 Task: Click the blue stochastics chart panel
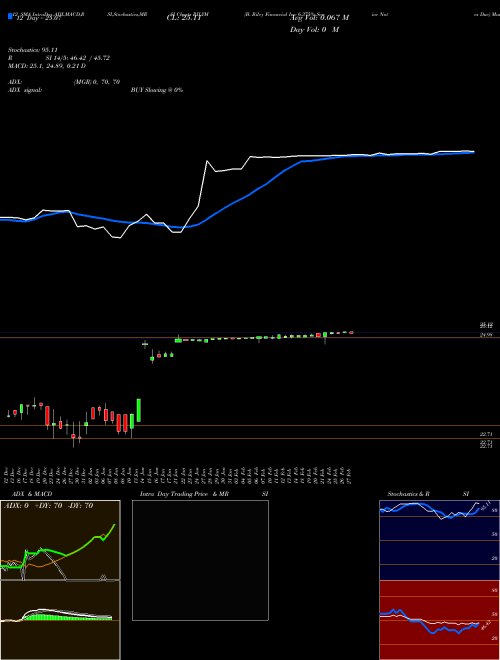pyautogui.click(x=439, y=540)
